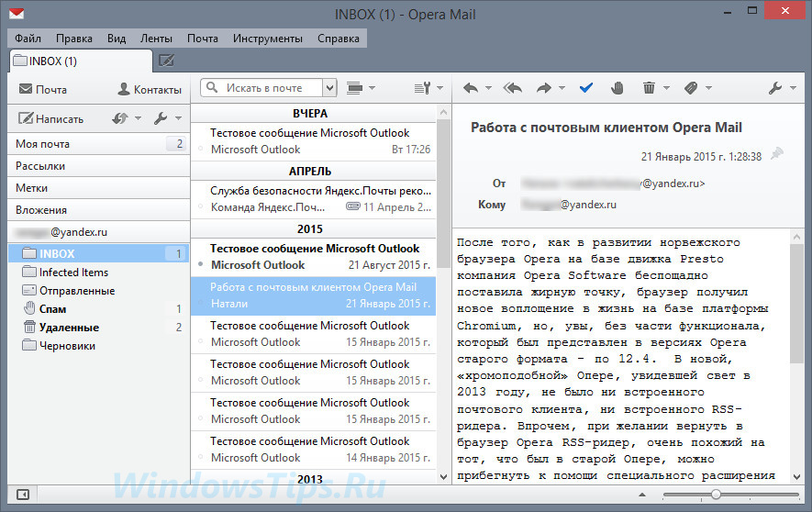Viewport: 812px width, 512px height.
Task: Open message settings wrench icon
Action: (x=775, y=88)
